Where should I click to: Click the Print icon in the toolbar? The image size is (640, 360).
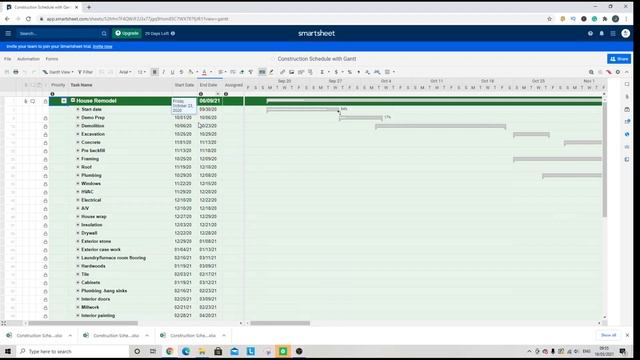tap(16, 72)
